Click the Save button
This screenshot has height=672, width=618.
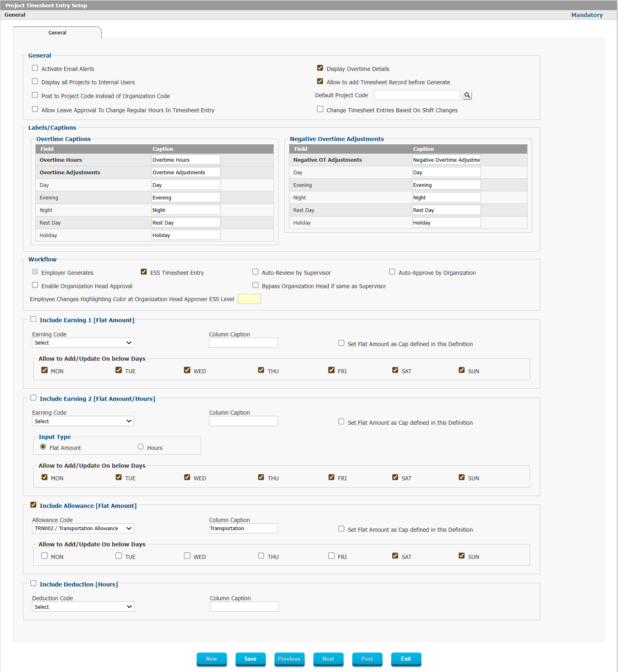point(250,659)
